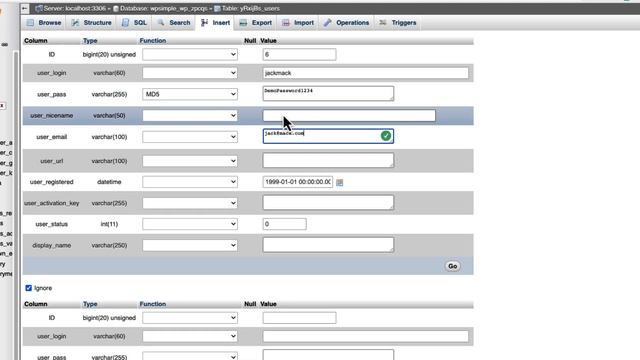Open the Export tab
Image resolution: width=640 pixels, height=360 pixels.
(x=256, y=23)
